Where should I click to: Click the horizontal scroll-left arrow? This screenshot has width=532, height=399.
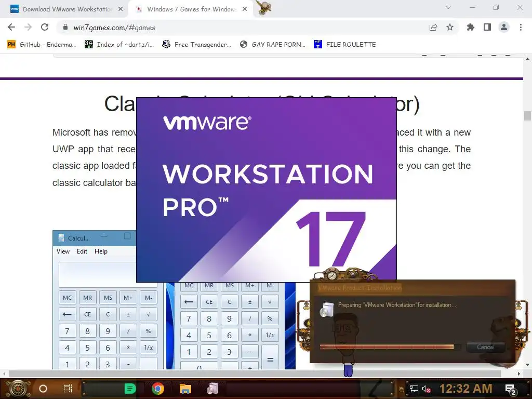pos(4,374)
